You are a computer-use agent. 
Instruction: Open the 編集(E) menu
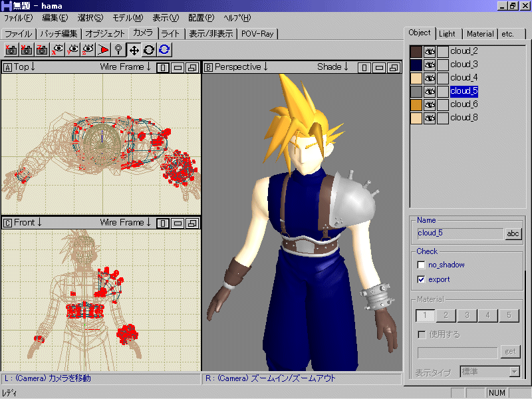(x=55, y=18)
